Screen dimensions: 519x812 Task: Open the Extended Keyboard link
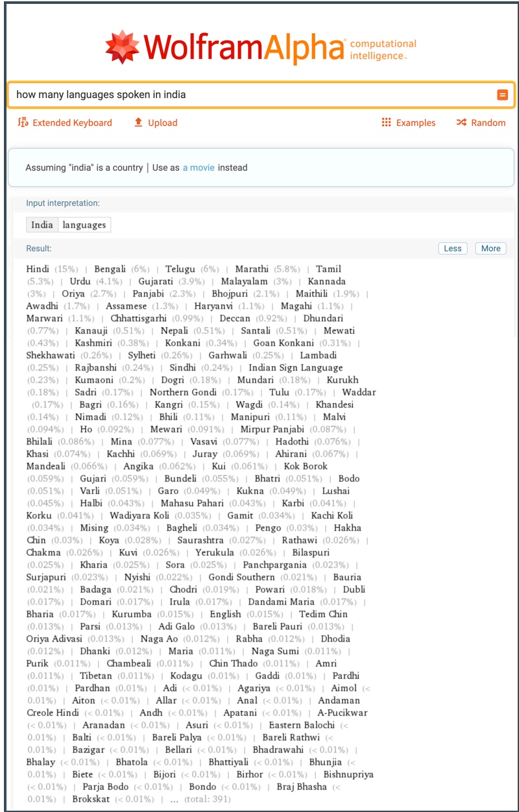(72, 123)
